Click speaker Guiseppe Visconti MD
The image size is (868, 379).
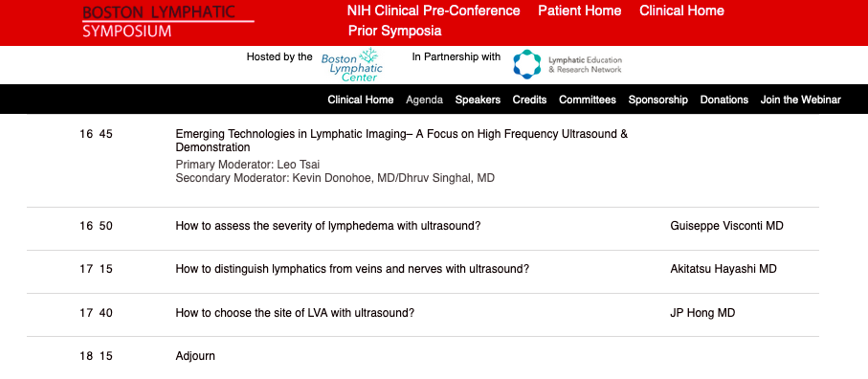726,226
